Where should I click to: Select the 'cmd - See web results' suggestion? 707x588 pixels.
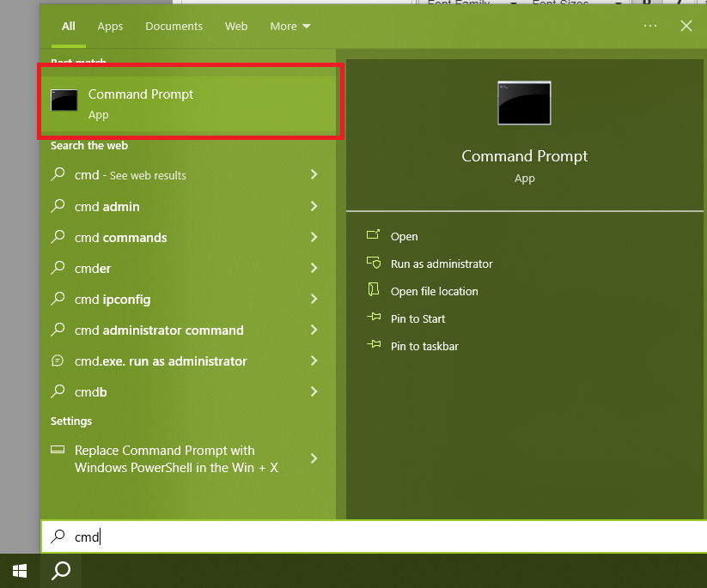[x=188, y=175]
